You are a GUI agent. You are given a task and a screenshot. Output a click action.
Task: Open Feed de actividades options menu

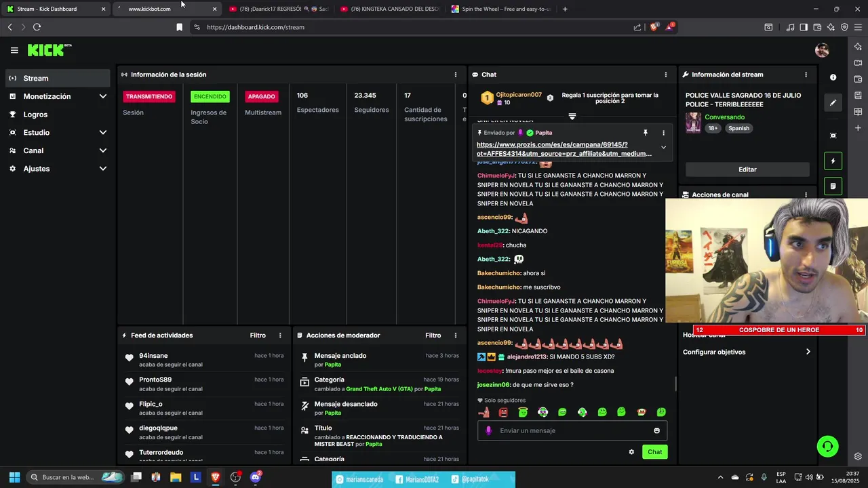tap(280, 335)
